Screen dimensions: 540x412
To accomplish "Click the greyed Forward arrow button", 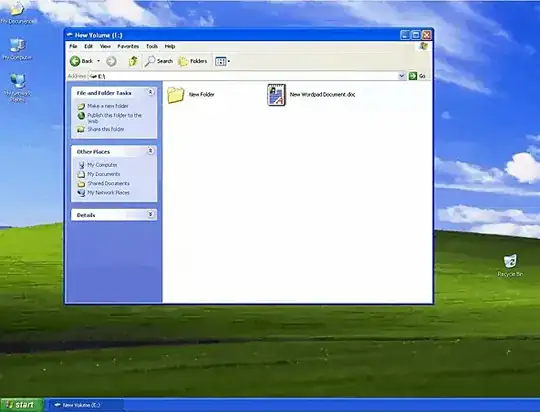I will 111,61.
